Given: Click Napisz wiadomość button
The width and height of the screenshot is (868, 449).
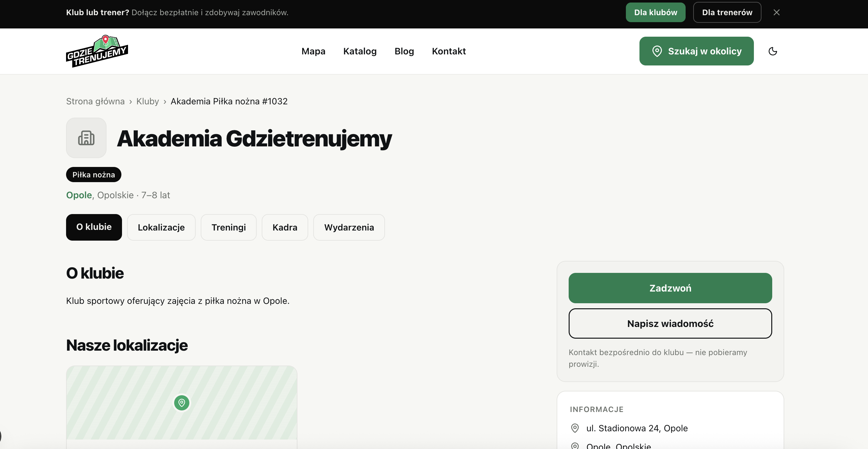Looking at the screenshot, I should (670, 323).
